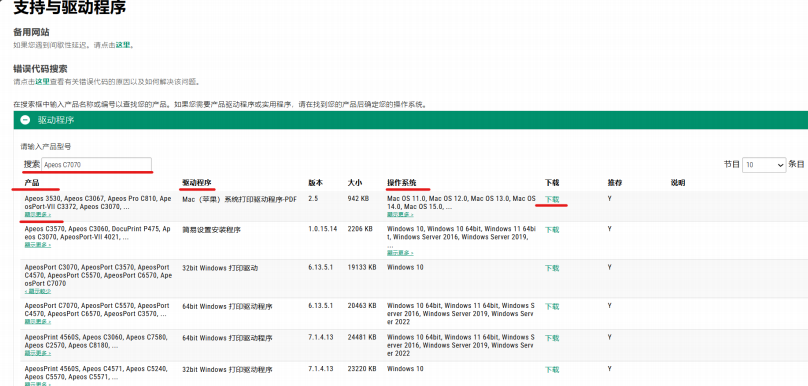808x386 pixels.
Task: Download the 32bit driver sized 23220 KB
Action: coord(552,370)
